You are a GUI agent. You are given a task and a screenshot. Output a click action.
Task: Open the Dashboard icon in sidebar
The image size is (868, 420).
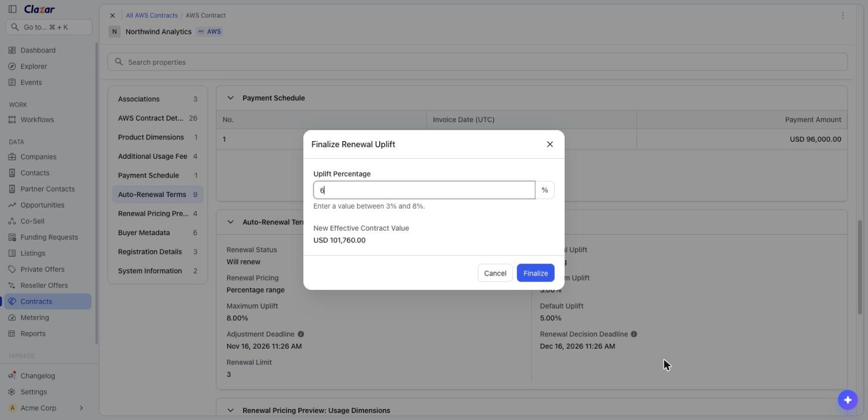click(x=12, y=50)
